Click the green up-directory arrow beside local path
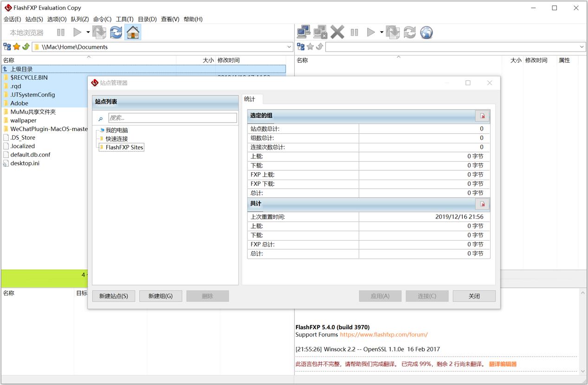This screenshot has height=385, width=588. (x=26, y=46)
